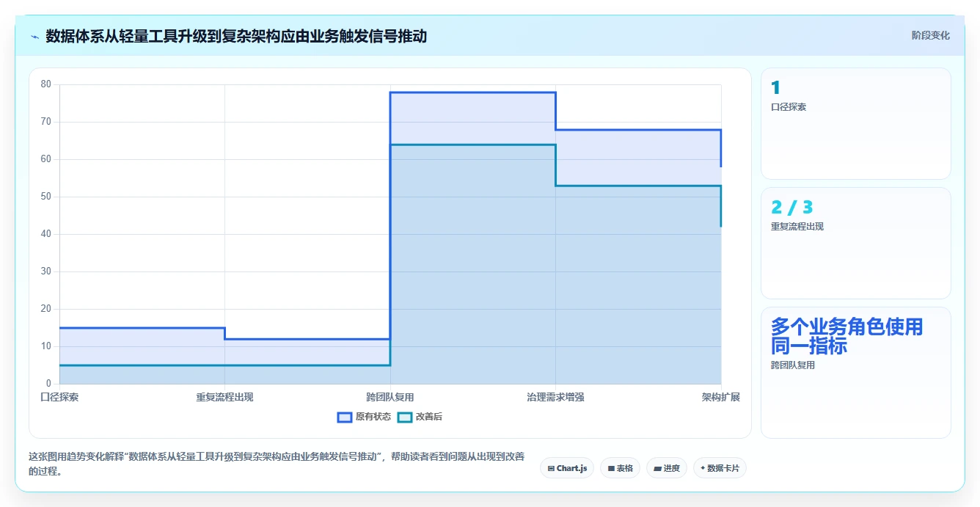Image resolution: width=980 pixels, height=507 pixels.
Task: Click the y-axis value 0
Action: tap(49, 384)
